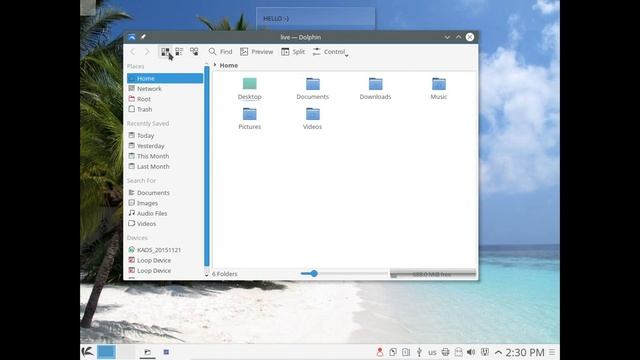Image resolution: width=640 pixels, height=360 pixels.
Task: Toggle Split view in Dolphin
Action: [293, 52]
